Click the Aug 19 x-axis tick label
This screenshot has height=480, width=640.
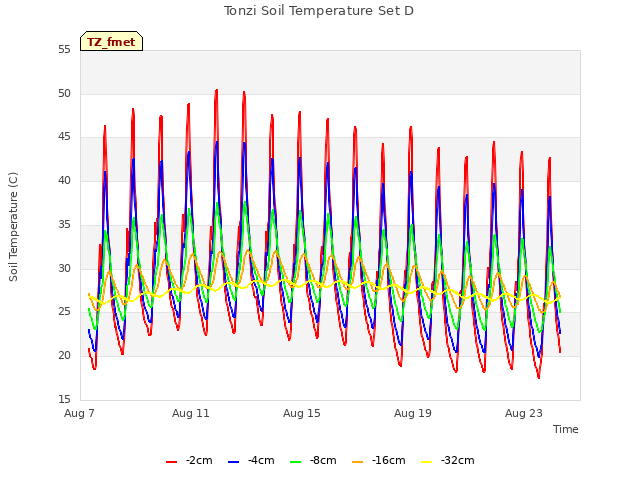coord(413,413)
